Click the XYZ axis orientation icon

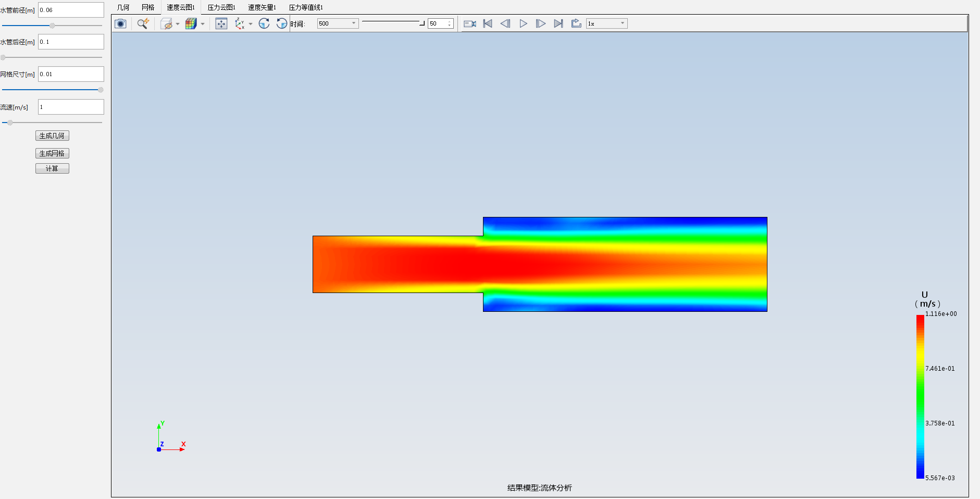click(240, 23)
